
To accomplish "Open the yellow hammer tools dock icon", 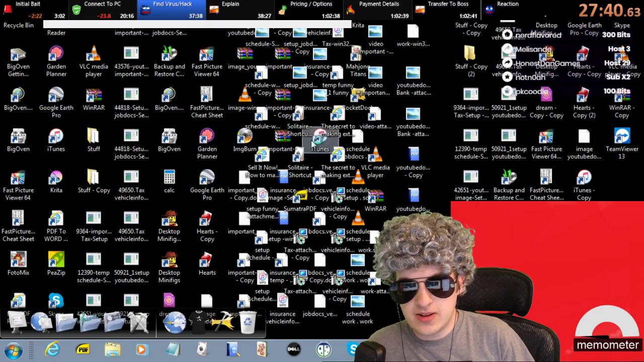I will click(223, 322).
